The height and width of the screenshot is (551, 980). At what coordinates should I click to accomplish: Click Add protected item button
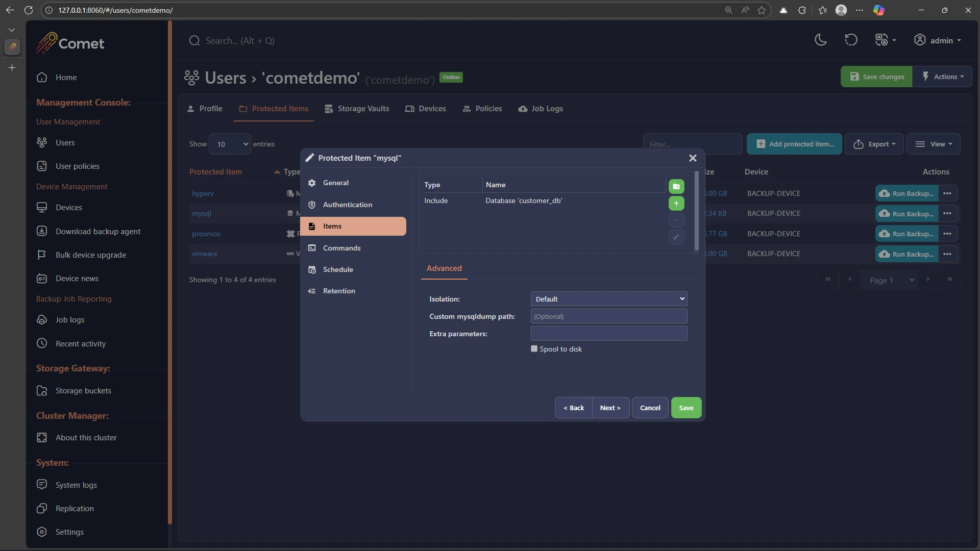tap(794, 144)
